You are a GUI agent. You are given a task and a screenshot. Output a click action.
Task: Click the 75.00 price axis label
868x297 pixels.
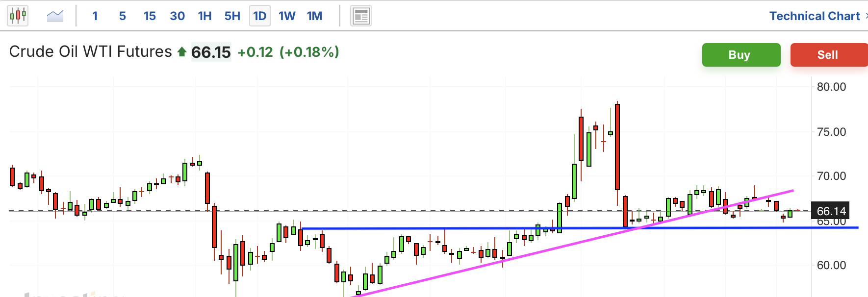(831, 132)
